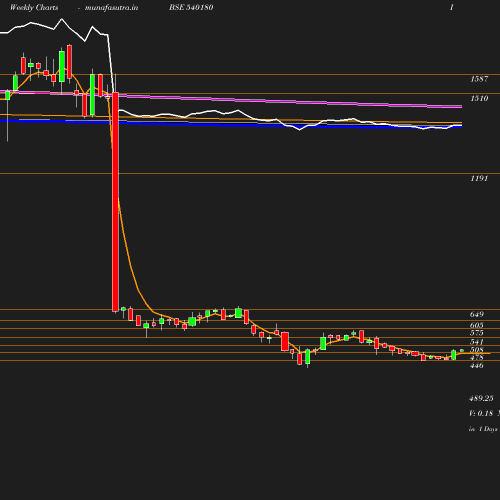
Task: Select the 446 price level label
Action: pos(477,365)
